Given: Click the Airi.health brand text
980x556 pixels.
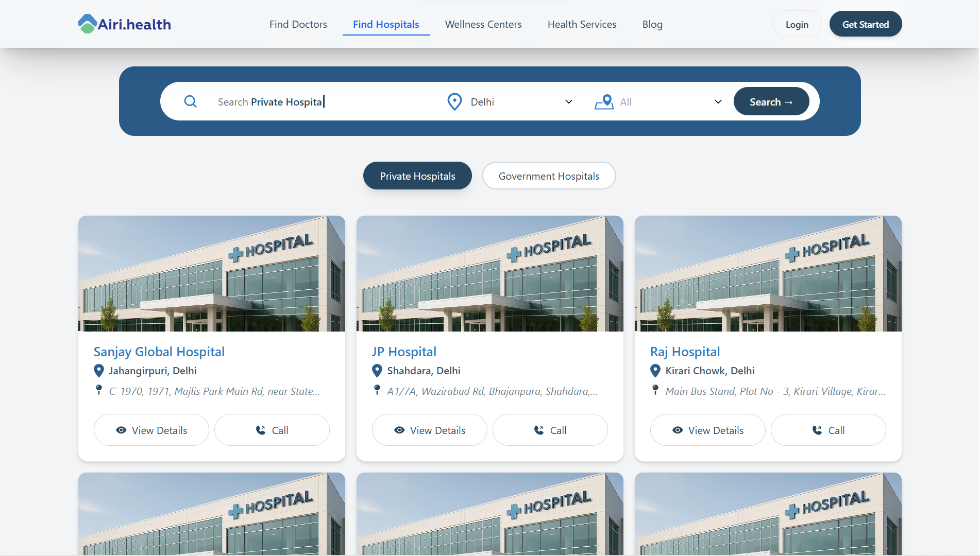Looking at the screenshot, I should tap(134, 24).
